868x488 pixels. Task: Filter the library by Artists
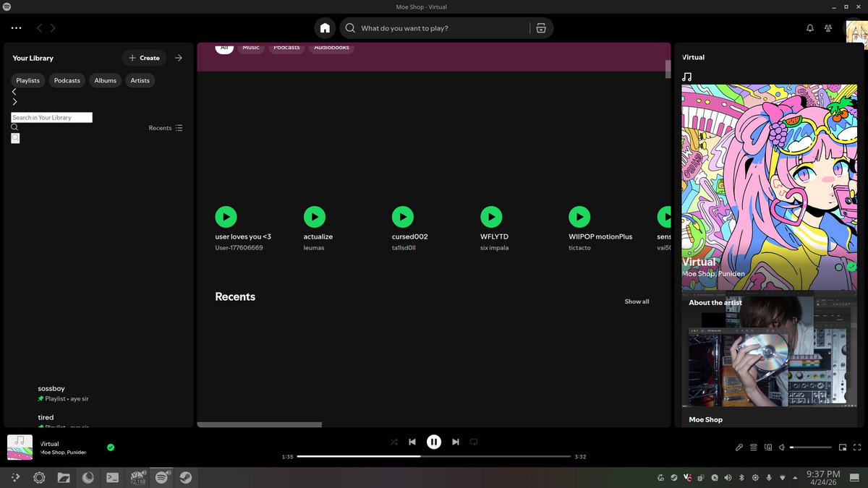[x=140, y=80]
